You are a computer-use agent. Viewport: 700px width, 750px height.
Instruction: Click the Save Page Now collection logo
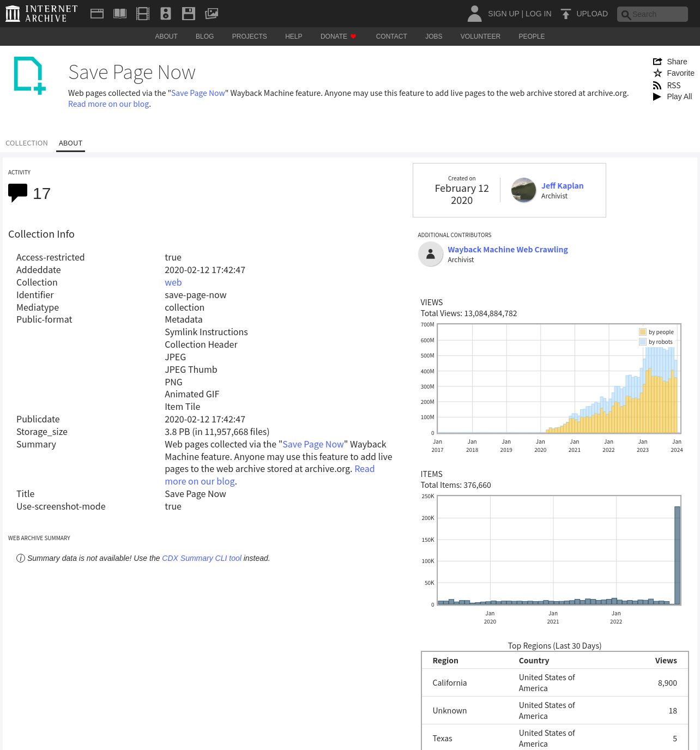tap(29, 75)
